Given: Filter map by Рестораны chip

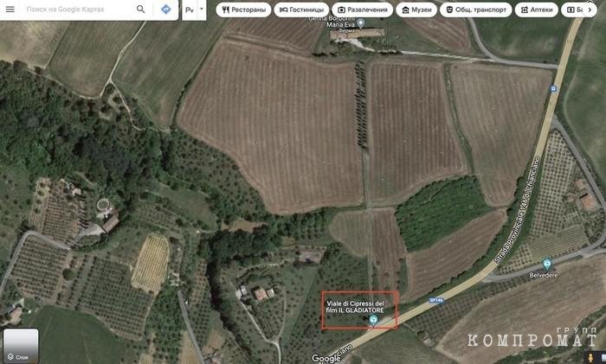Looking at the screenshot, I should tap(243, 10).
